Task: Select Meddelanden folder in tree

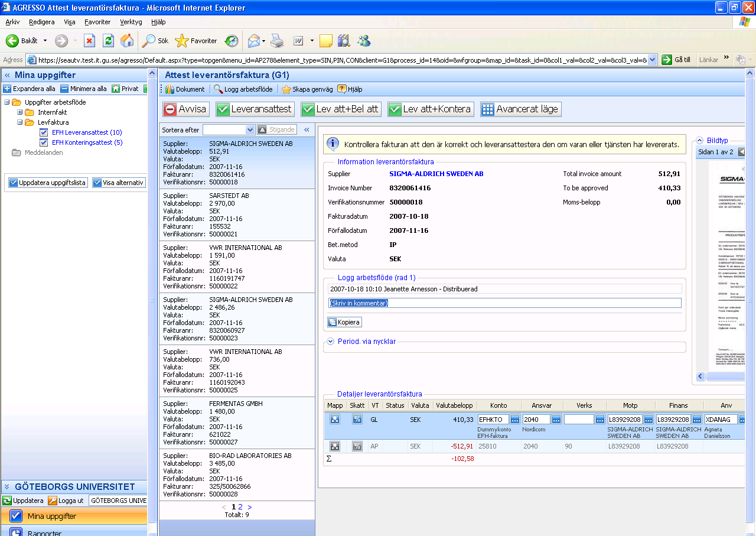Action: [x=44, y=152]
